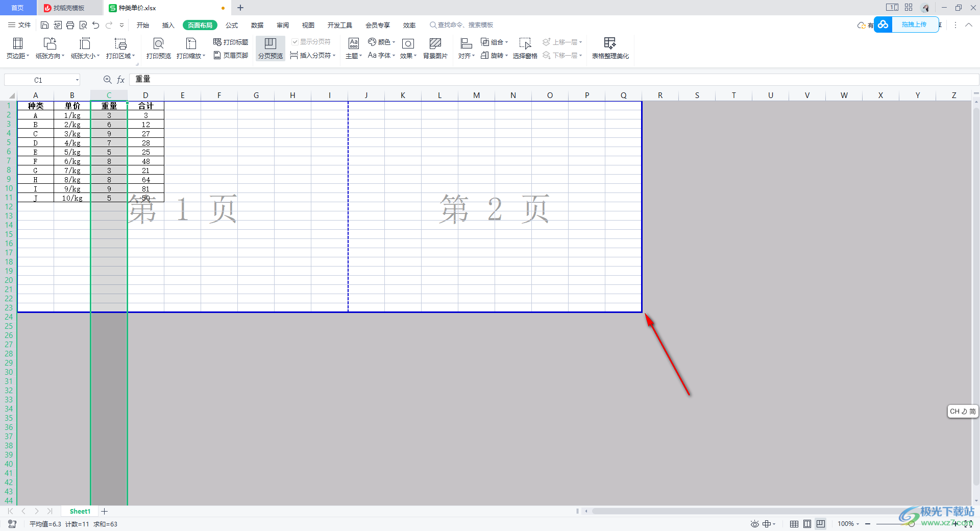Click the Sheet1 sheet tab
This screenshot has width=980, height=531.
80,511
